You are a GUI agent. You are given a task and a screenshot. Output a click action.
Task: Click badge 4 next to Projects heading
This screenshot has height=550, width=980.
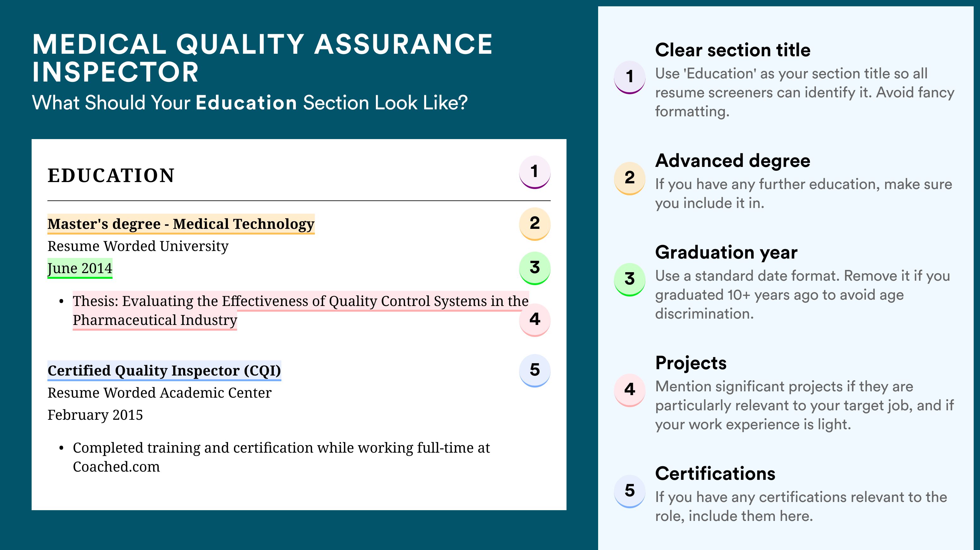(x=629, y=390)
